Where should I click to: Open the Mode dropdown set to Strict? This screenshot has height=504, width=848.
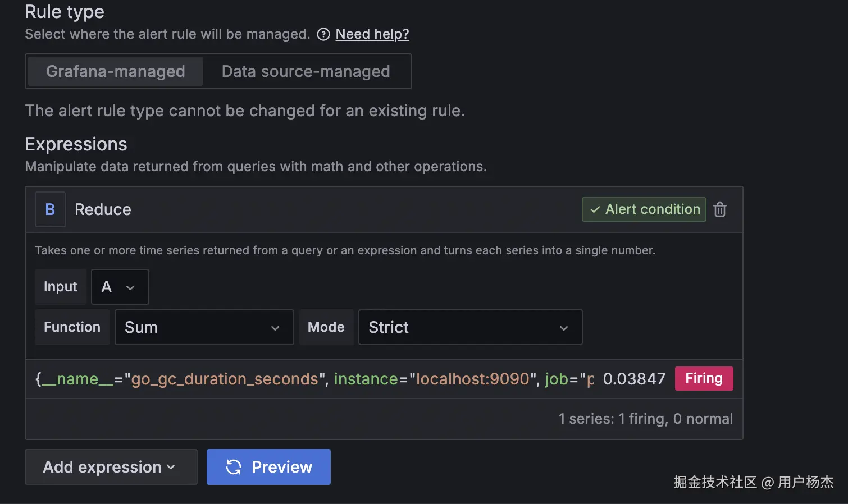[469, 327]
